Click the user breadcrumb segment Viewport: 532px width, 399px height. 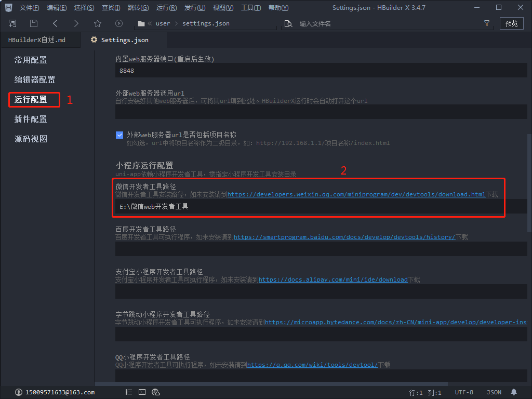163,23
